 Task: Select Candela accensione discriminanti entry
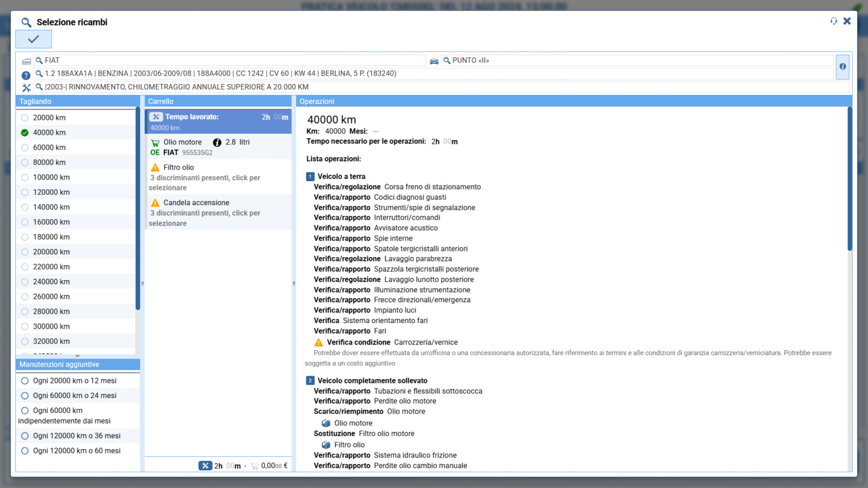(218, 212)
